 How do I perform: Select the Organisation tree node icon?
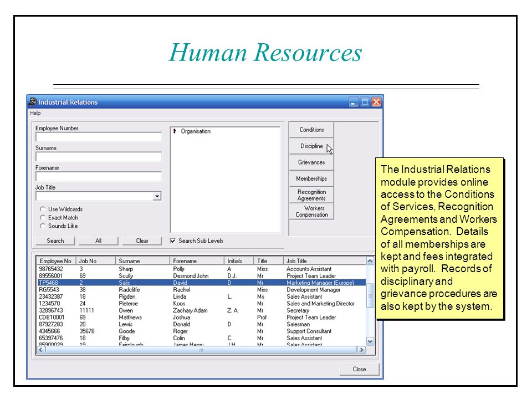(175, 131)
